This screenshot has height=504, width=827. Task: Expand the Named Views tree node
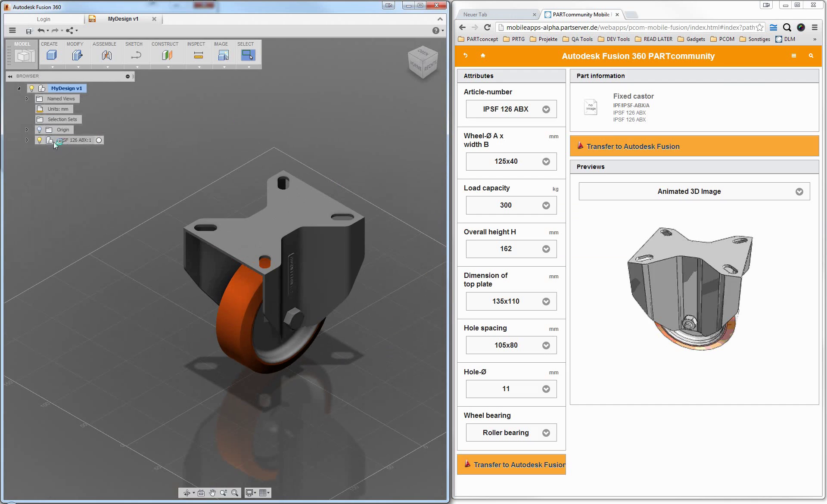(x=27, y=99)
